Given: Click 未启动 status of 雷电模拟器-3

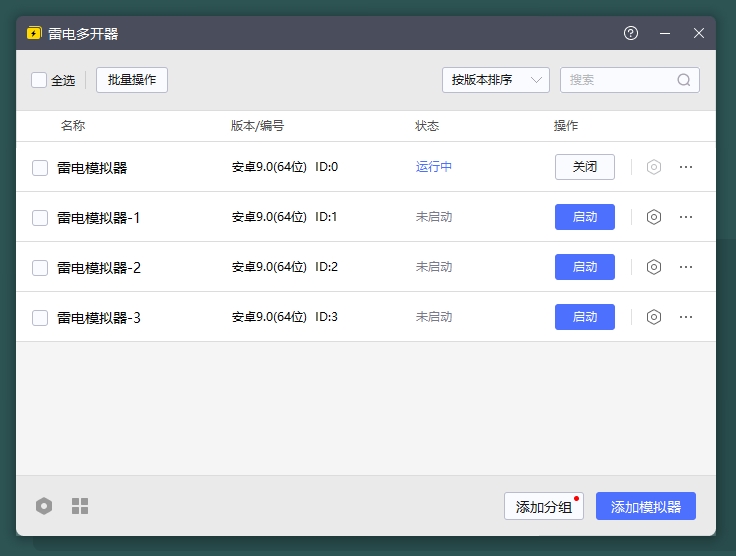Looking at the screenshot, I should (x=434, y=317).
